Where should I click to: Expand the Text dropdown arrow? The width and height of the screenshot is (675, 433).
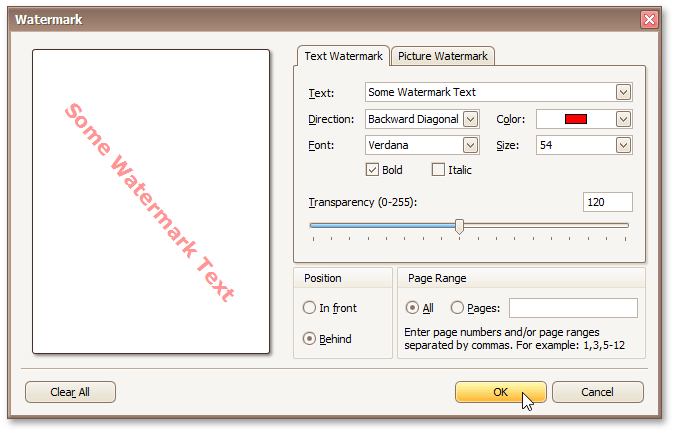pos(624,92)
